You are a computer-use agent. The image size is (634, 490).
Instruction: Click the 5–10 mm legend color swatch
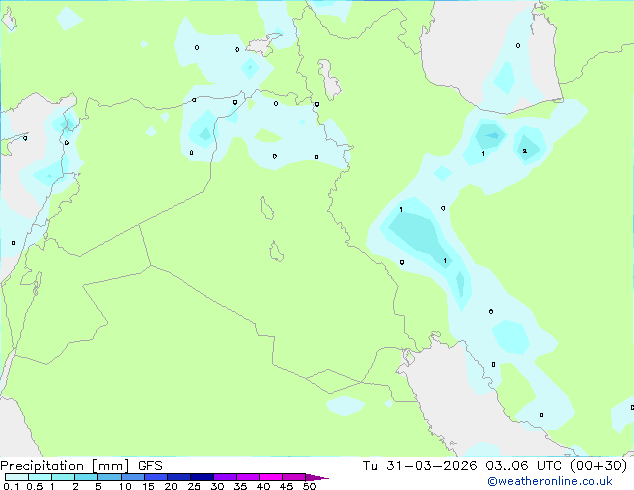(x=109, y=477)
